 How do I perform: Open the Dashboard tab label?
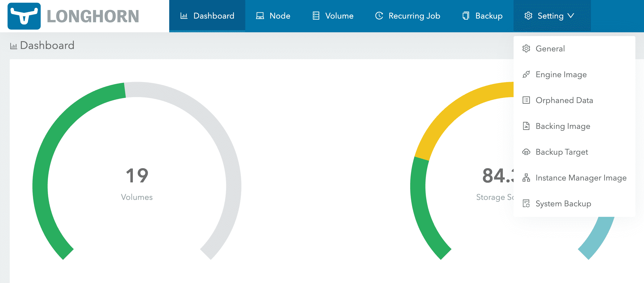click(214, 16)
